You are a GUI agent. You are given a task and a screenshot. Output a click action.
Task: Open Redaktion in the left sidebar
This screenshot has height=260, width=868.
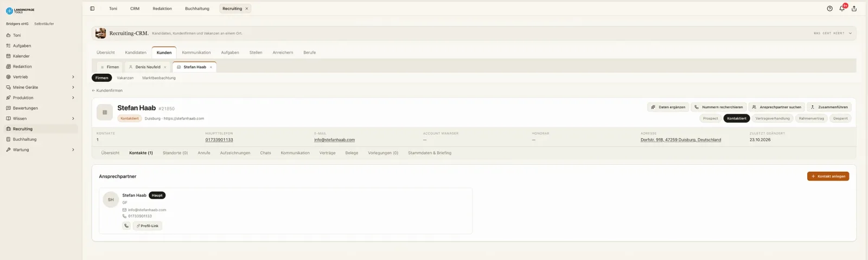41,67
